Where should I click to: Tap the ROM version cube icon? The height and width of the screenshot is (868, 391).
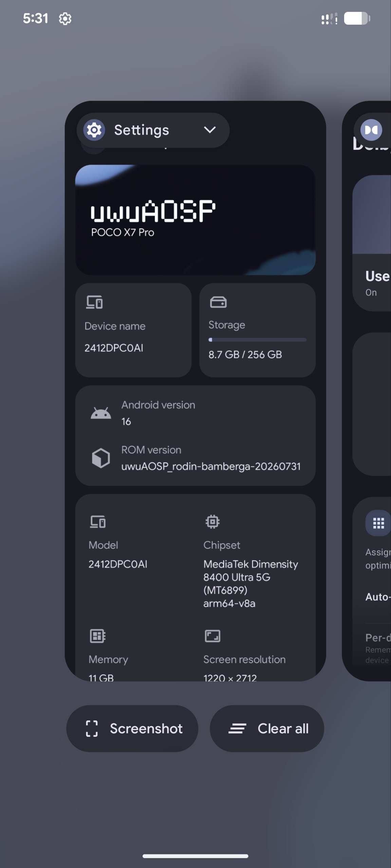[101, 458]
